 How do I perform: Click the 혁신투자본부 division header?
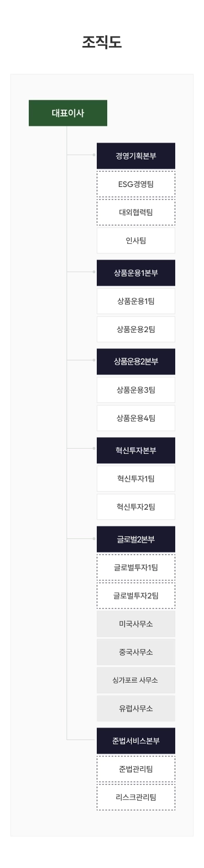136,450
